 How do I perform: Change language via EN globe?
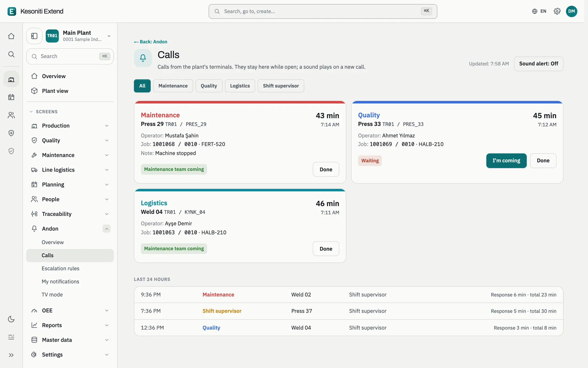(539, 11)
